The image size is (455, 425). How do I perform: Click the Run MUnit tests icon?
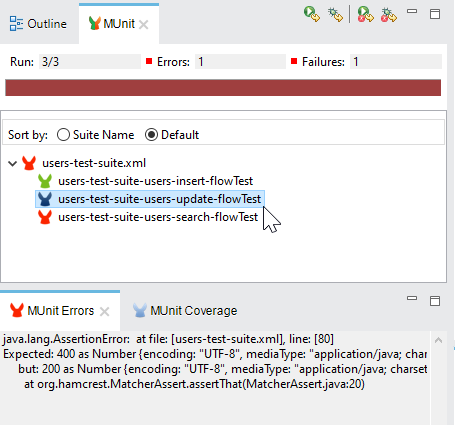tap(312, 14)
